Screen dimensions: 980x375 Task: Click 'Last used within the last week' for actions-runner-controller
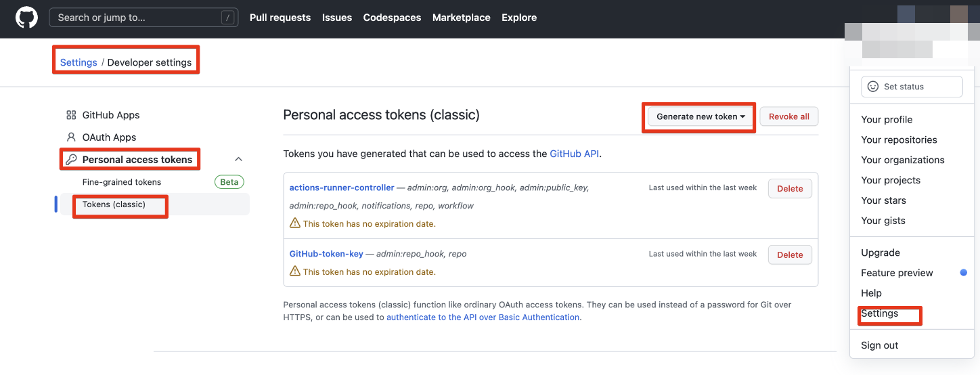[703, 187]
